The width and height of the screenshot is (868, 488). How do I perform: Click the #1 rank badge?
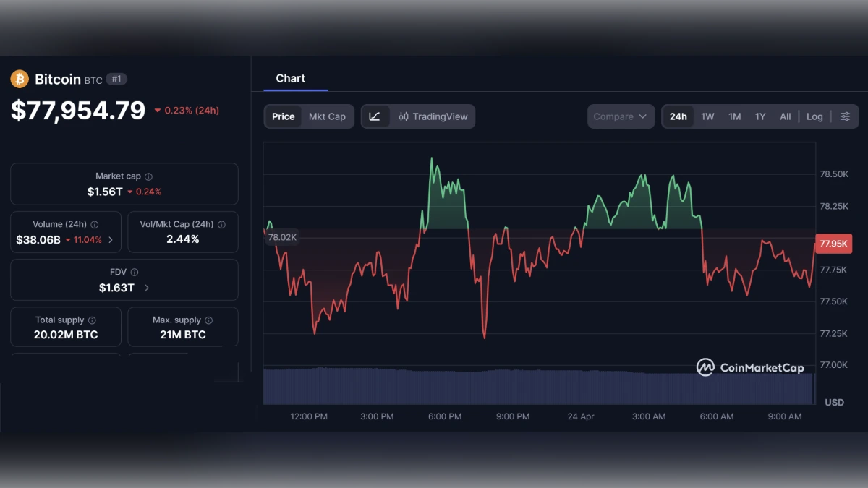(116, 79)
